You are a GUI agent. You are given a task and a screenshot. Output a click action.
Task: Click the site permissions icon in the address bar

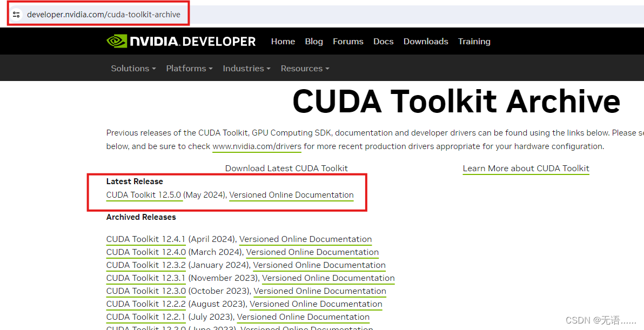click(16, 15)
